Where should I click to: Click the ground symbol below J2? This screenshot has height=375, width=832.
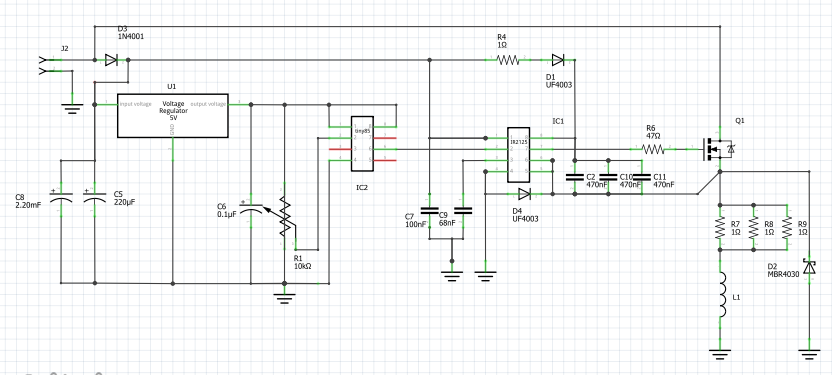click(72, 109)
